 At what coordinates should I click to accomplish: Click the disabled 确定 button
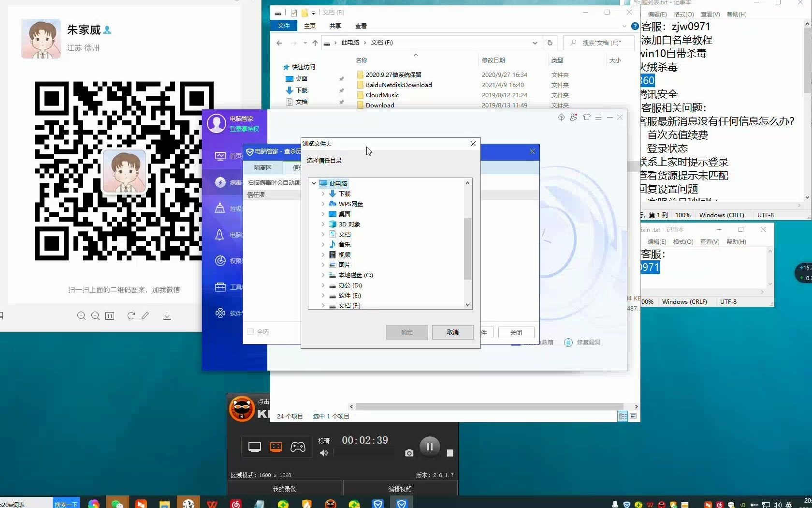407,332
